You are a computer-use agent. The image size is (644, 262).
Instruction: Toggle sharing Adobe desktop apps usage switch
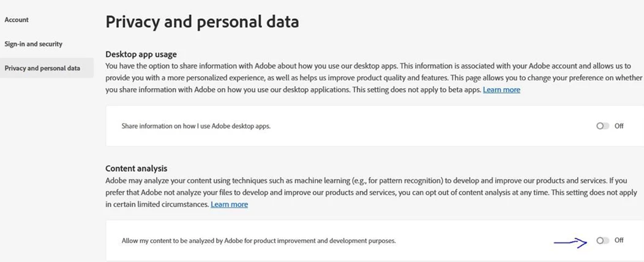(602, 126)
